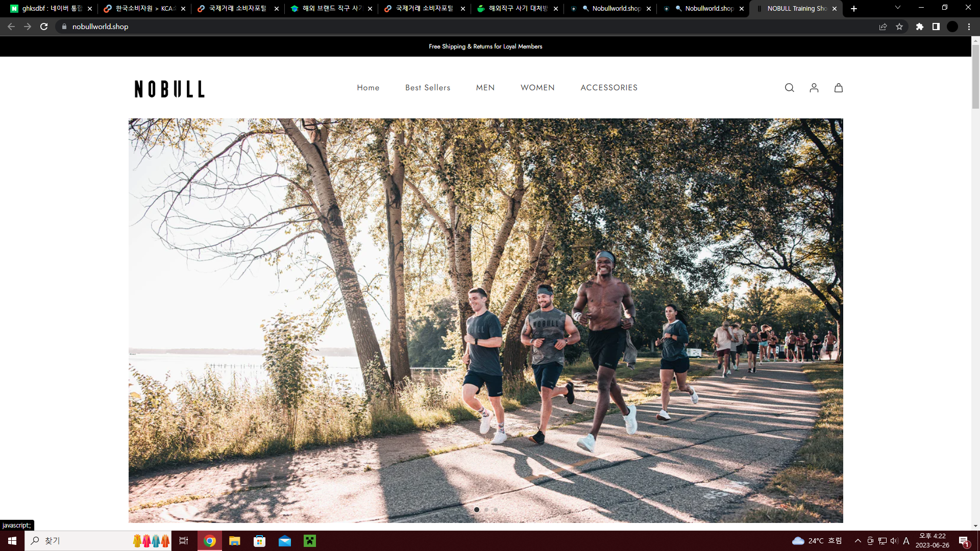Screen dimensions: 980x551
Task: Open Minecraft icon on the taskbar
Action: (310, 541)
